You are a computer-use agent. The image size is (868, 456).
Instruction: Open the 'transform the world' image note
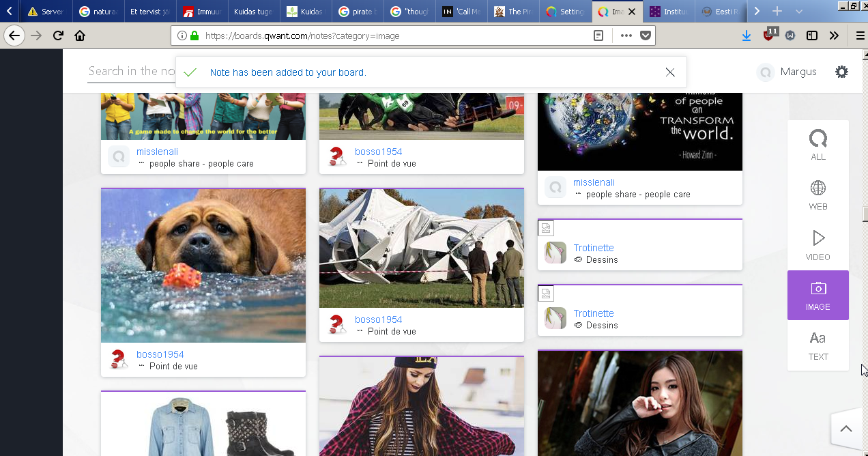[640, 131]
